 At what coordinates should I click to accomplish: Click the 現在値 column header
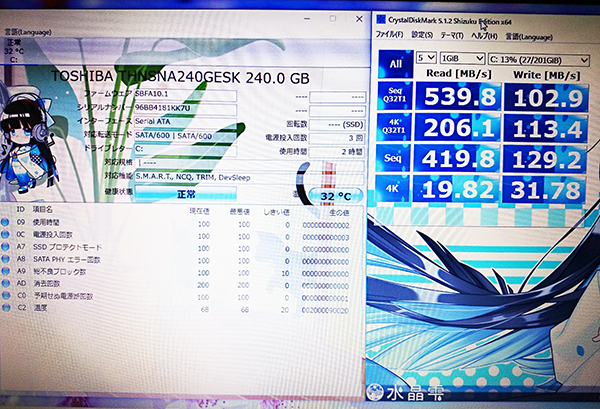pyautogui.click(x=200, y=212)
